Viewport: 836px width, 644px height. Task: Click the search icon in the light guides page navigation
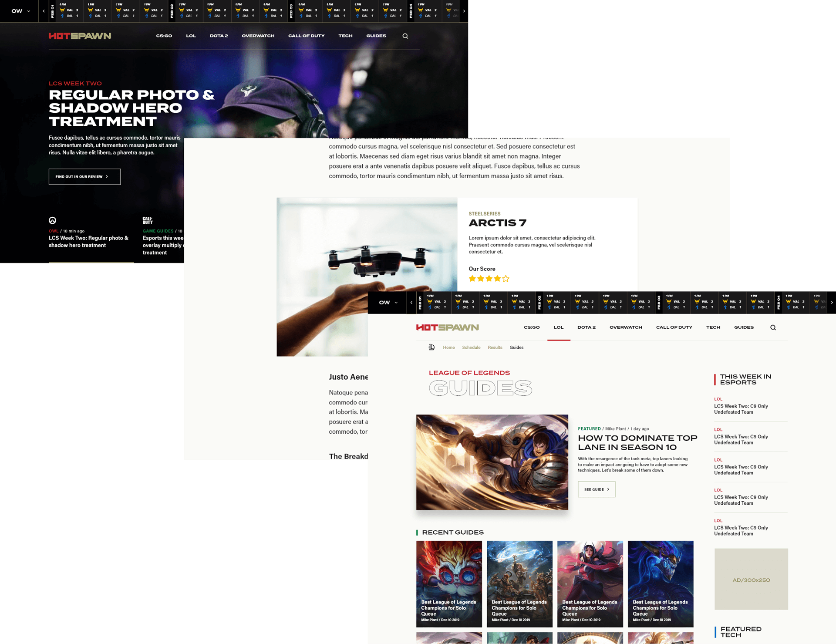tap(773, 327)
